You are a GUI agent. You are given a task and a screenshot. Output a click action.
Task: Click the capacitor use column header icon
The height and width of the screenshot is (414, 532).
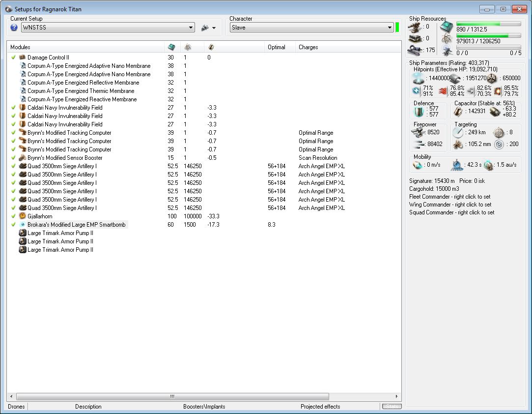tap(211, 47)
